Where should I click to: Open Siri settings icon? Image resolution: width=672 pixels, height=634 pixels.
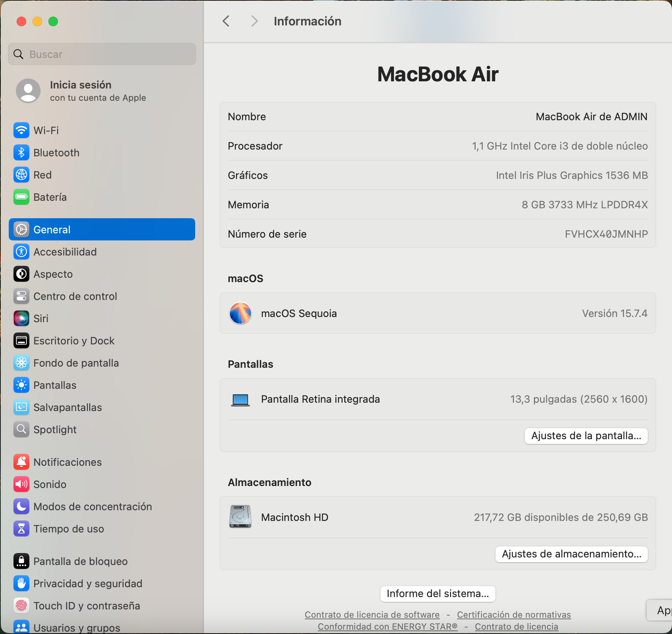tap(21, 319)
